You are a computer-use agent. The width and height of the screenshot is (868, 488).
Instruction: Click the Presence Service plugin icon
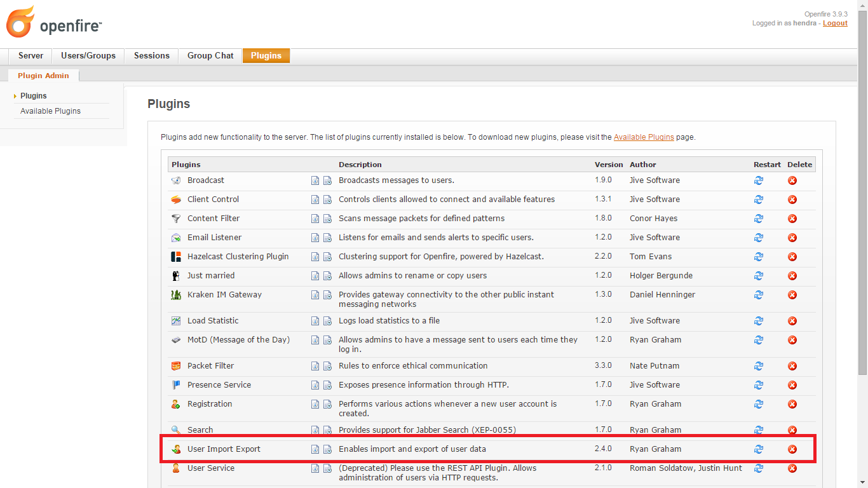pyautogui.click(x=176, y=385)
